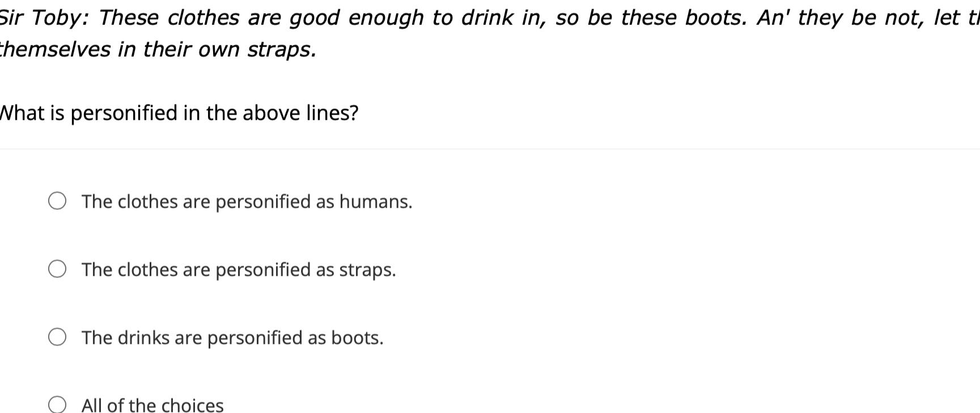Select the All of the choices radio button
Image resolution: width=980 pixels, height=413 pixels.
point(57,404)
